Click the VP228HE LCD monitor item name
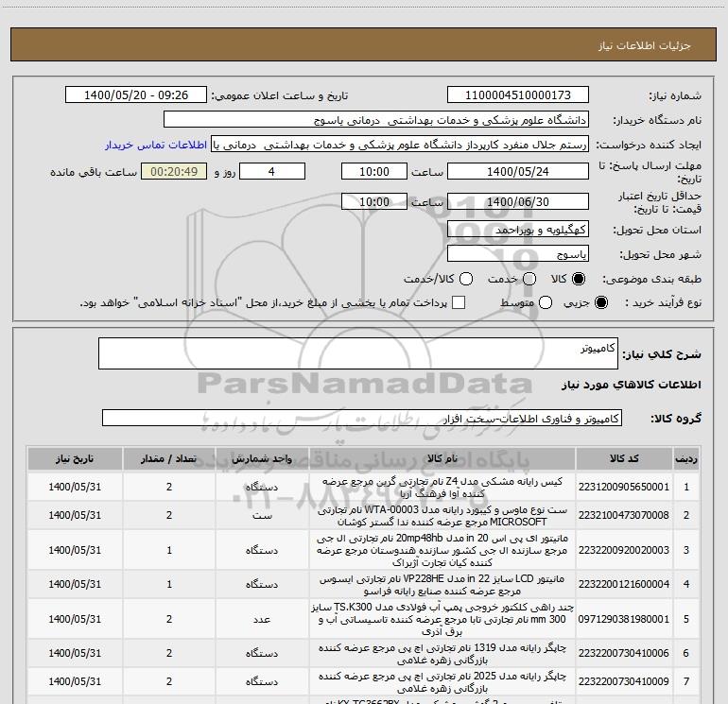The image size is (728, 704). 442,585
